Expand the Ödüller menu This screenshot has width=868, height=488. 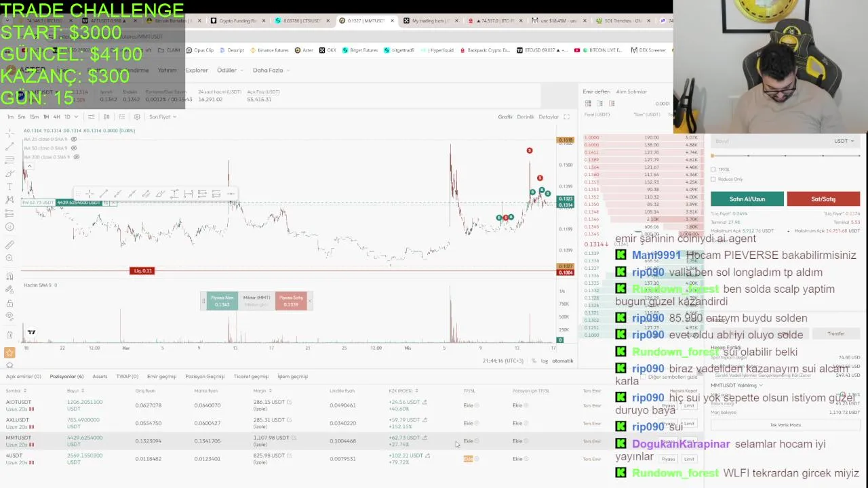229,70
